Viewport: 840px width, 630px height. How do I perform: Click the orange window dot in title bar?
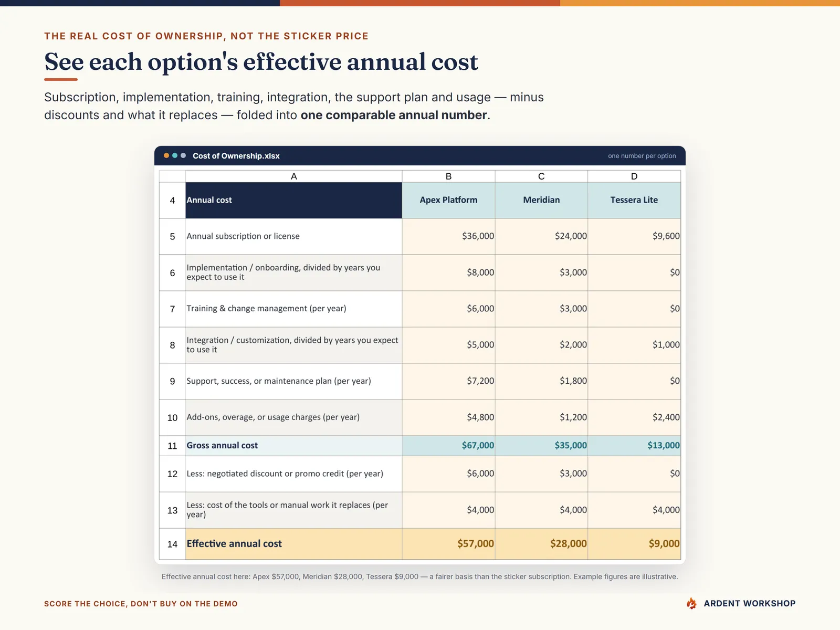point(166,155)
